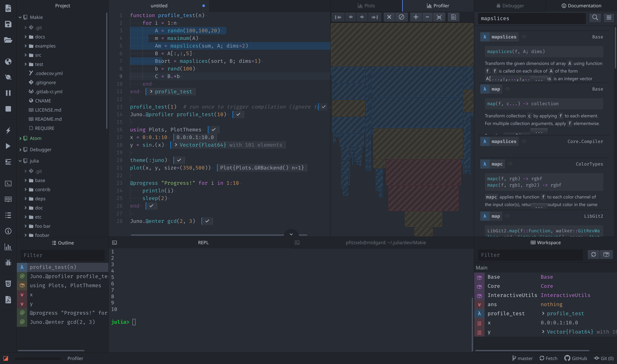The image size is (617, 364).
Task: Toggle the eye icon beside mapslices Base
Action: point(524,37)
